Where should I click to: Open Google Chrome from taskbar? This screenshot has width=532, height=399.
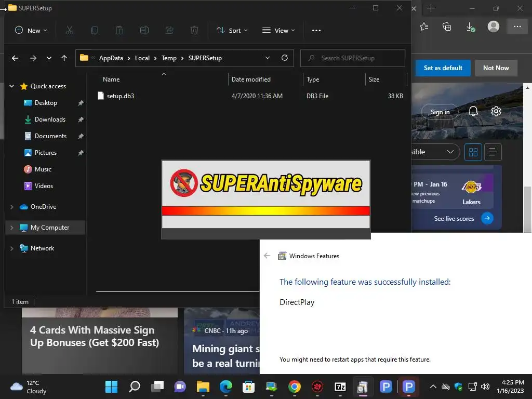pos(294,387)
